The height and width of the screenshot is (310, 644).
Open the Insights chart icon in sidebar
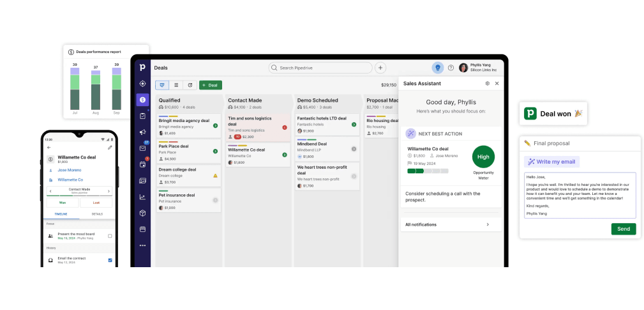tap(142, 197)
